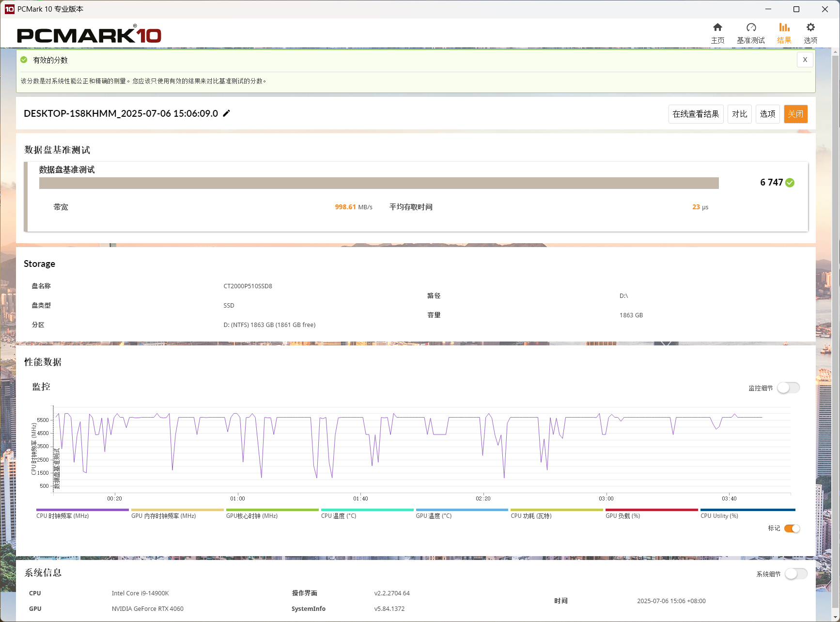This screenshot has width=840, height=622.
Task: Click the disk name CT2000P510SSD8
Action: pos(248,286)
